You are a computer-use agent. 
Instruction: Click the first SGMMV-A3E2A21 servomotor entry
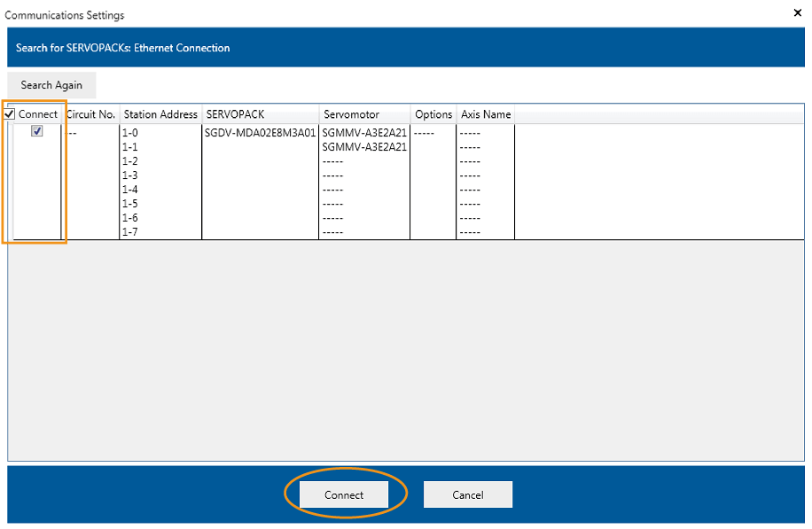pos(364,133)
